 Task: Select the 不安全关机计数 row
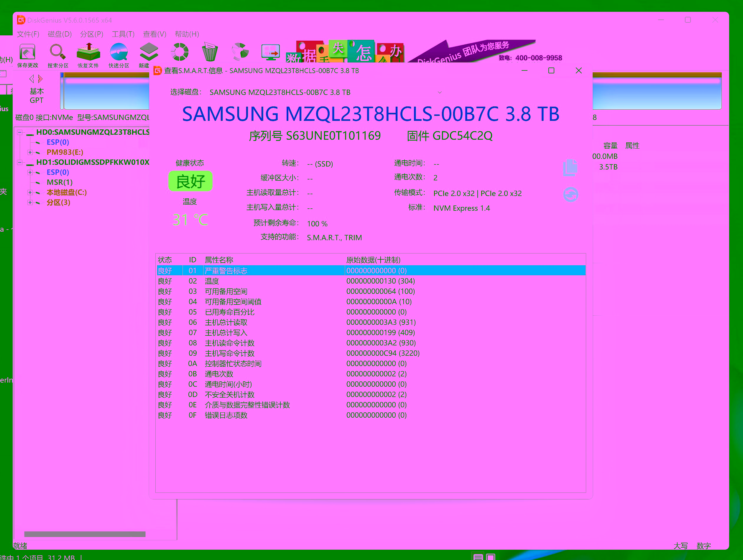371,394
